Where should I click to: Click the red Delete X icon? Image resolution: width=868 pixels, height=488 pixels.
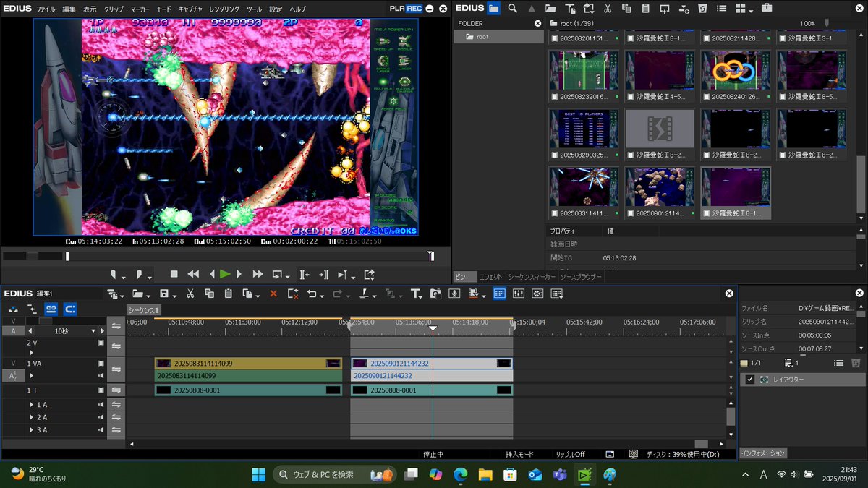coord(273,294)
